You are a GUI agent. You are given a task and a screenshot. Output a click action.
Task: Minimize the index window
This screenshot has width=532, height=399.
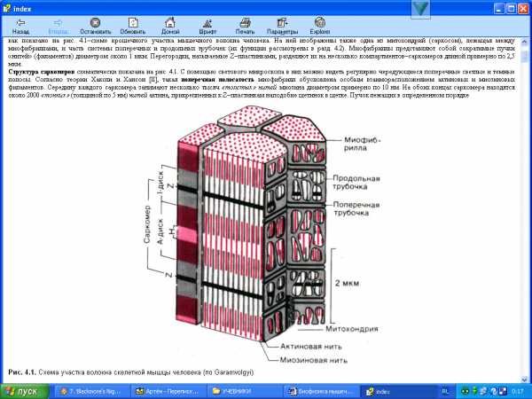[499, 9]
